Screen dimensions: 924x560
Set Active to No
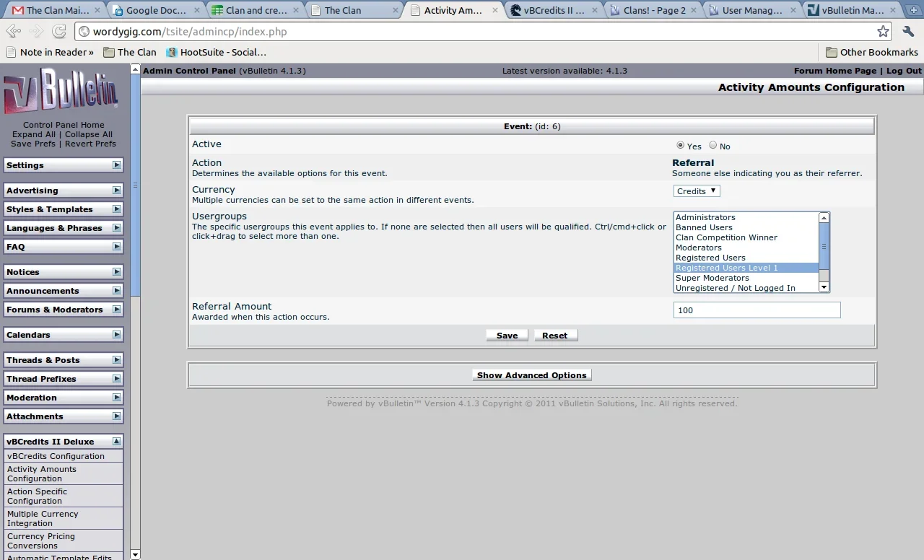(x=713, y=145)
